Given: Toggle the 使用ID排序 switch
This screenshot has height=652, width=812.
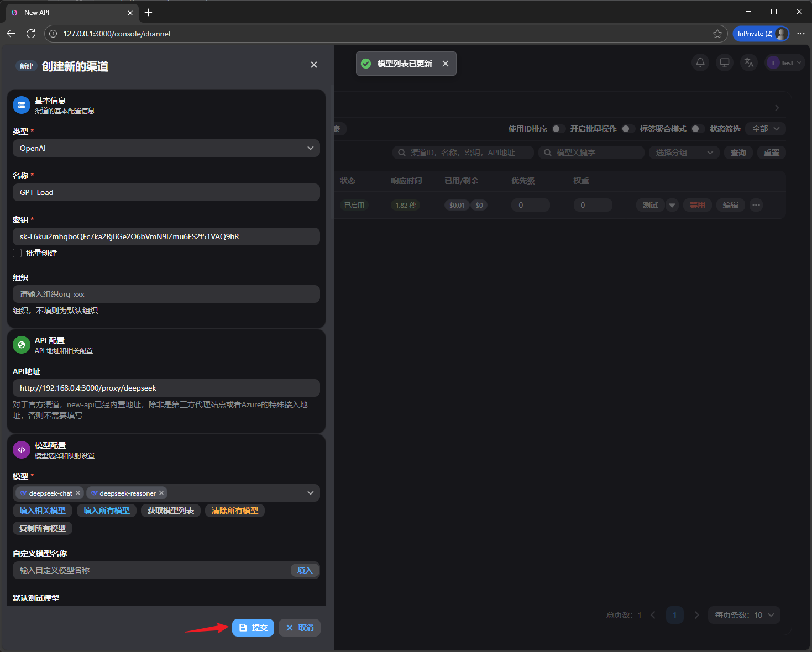Looking at the screenshot, I should pos(558,129).
